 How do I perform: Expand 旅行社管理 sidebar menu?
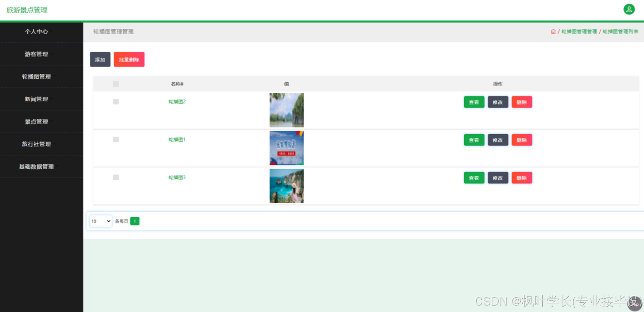[36, 144]
